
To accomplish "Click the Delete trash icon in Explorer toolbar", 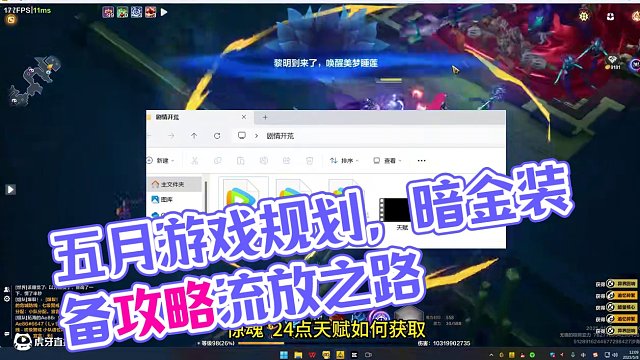I will coord(309,161).
